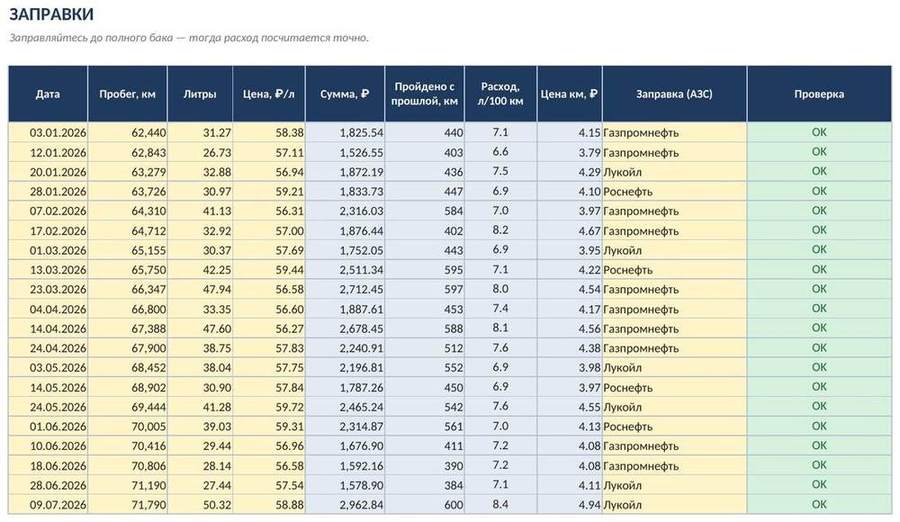Select date cell 12.01.2026
This screenshot has height=522, width=900.
[48, 152]
